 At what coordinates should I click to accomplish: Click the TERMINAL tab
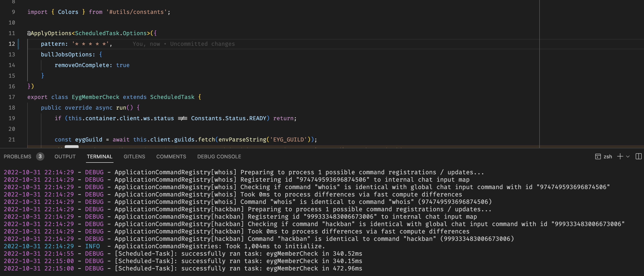click(x=99, y=156)
